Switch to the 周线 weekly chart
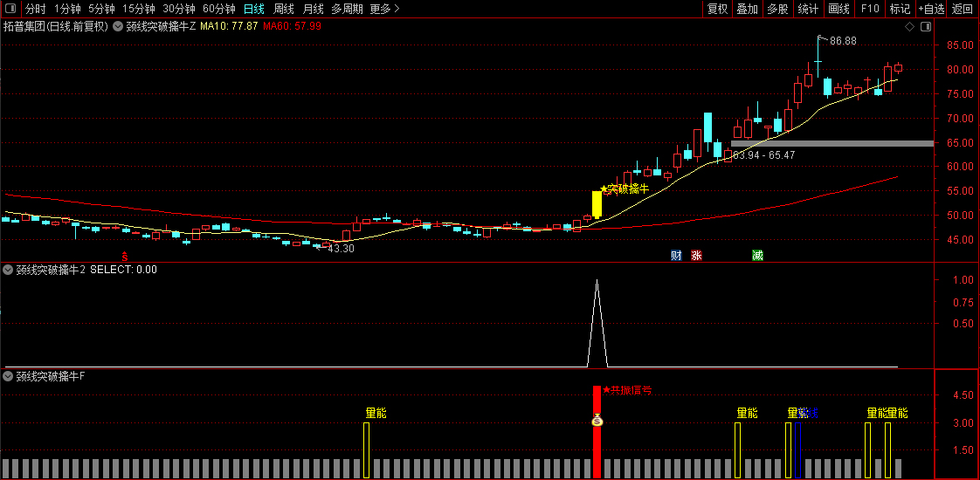Screen dimensions: 980x480 [283, 9]
